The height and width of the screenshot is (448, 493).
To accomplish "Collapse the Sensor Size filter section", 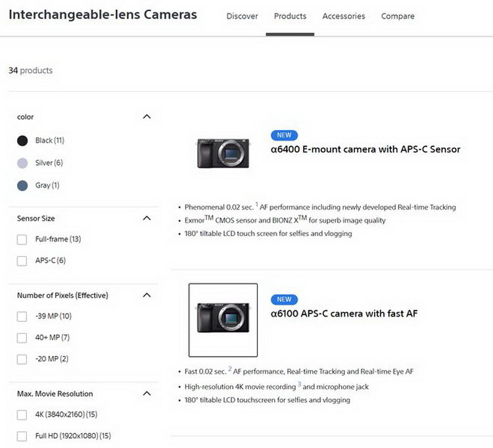I will tap(147, 218).
